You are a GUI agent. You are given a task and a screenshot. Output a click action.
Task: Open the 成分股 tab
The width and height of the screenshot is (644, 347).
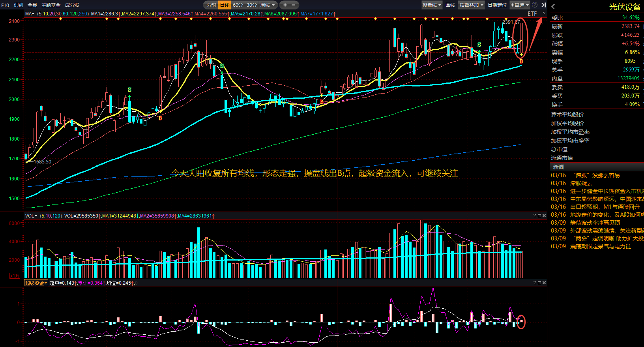pyautogui.click(x=72, y=5)
